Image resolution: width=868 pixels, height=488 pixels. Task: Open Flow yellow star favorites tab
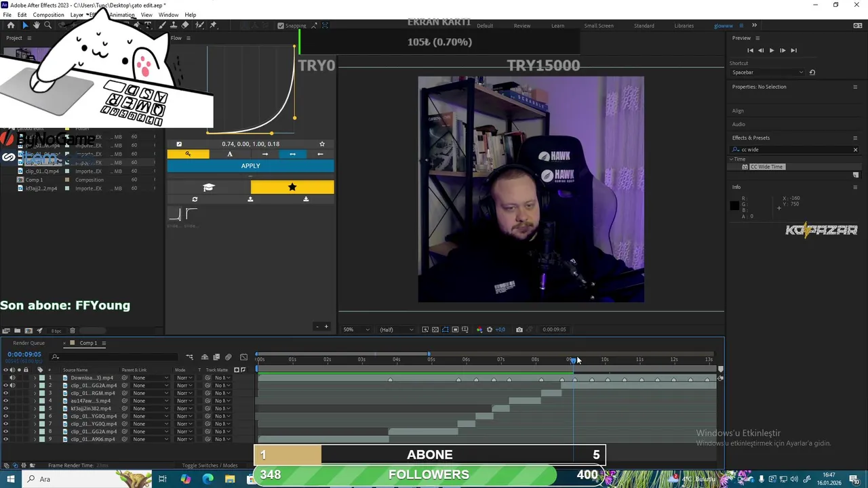(x=292, y=187)
